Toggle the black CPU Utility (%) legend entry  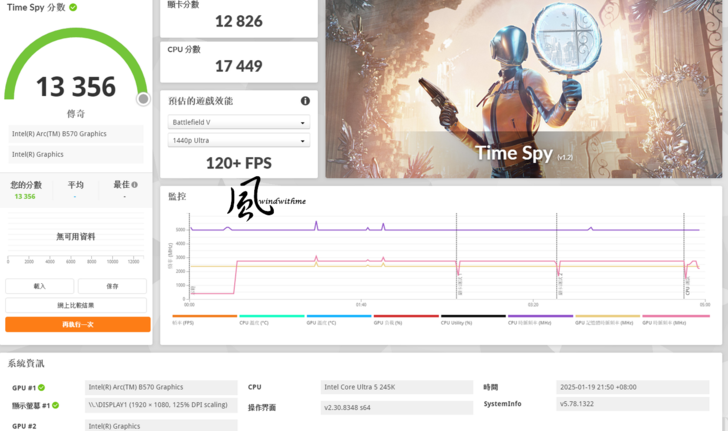(473, 320)
